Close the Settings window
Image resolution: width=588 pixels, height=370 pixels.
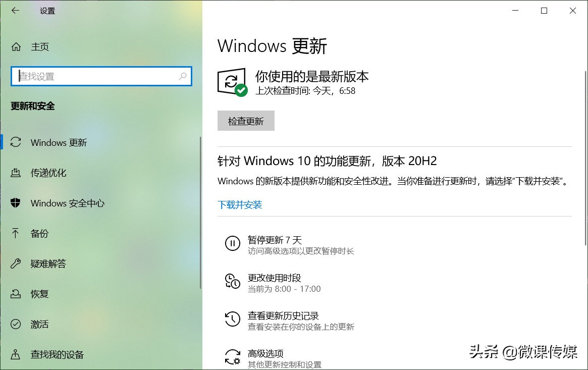[573, 11]
